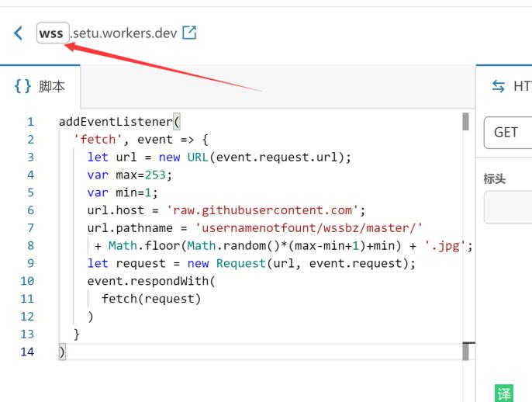The width and height of the screenshot is (532, 402).
Task: Click closing parenthesis on line 14
Action: 62,352
